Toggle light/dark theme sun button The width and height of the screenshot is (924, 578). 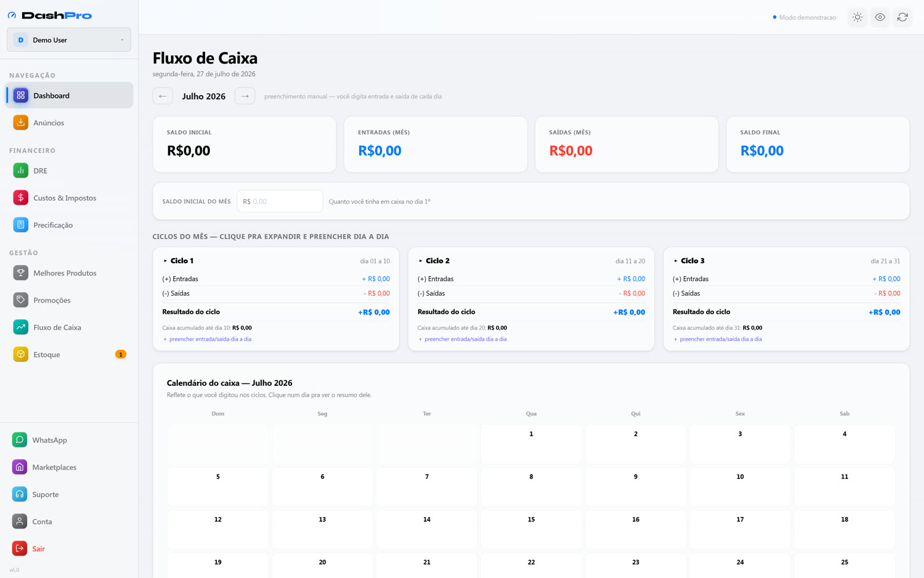(857, 17)
